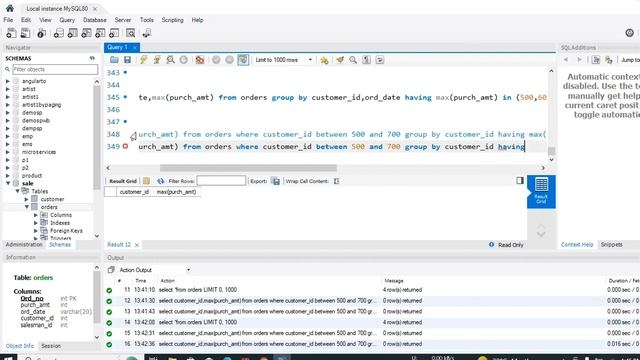640x360 pixels.
Task: Open object inspector info icon
Action: click(41, 33)
